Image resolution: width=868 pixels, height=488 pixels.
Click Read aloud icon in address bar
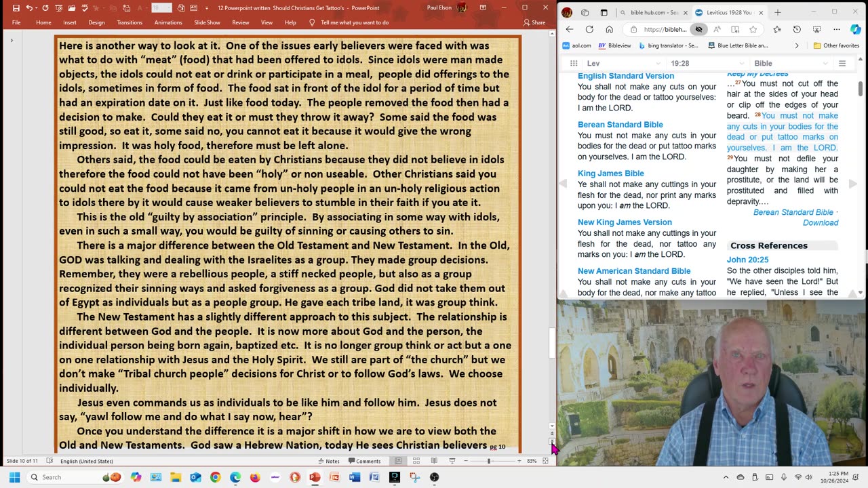click(x=717, y=29)
